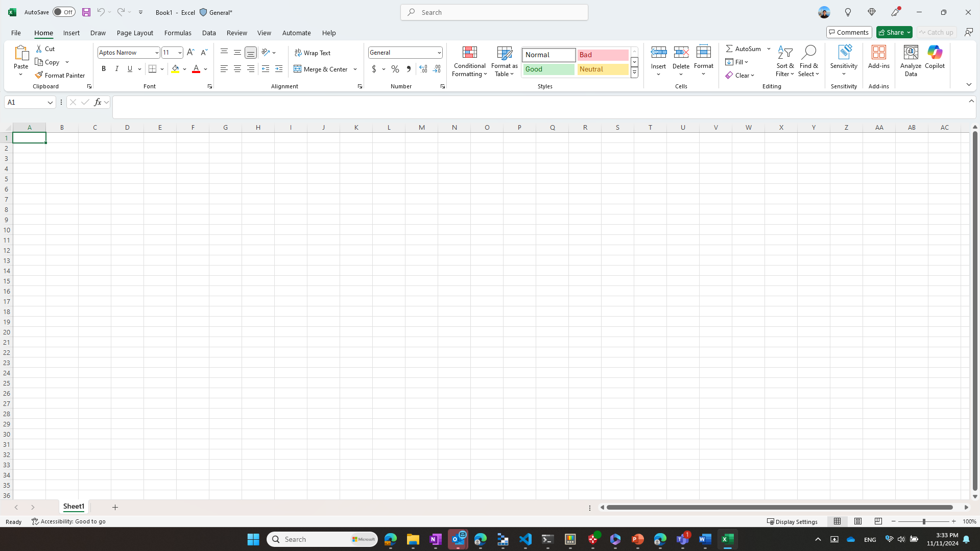Add a new worksheet
Screen dimensions: 980x551
pos(115,507)
